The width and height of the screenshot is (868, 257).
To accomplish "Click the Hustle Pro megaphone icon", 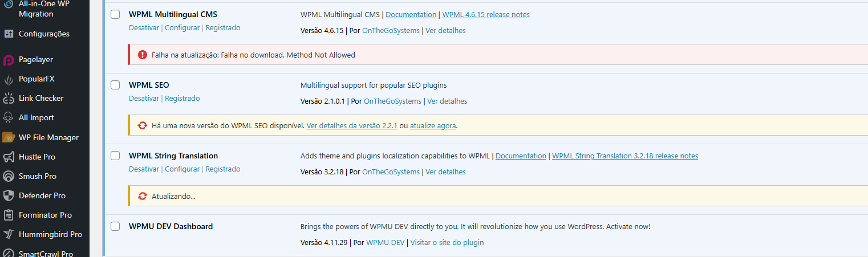I will 9,157.
